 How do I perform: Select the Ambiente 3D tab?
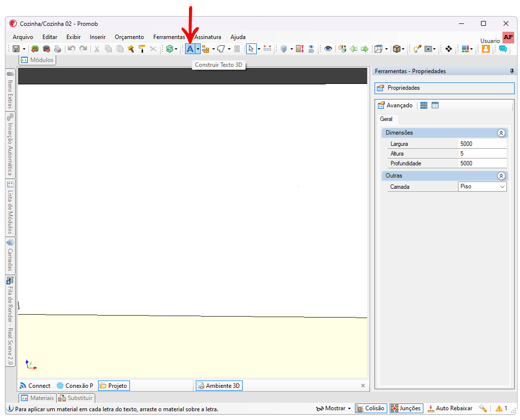coord(219,386)
